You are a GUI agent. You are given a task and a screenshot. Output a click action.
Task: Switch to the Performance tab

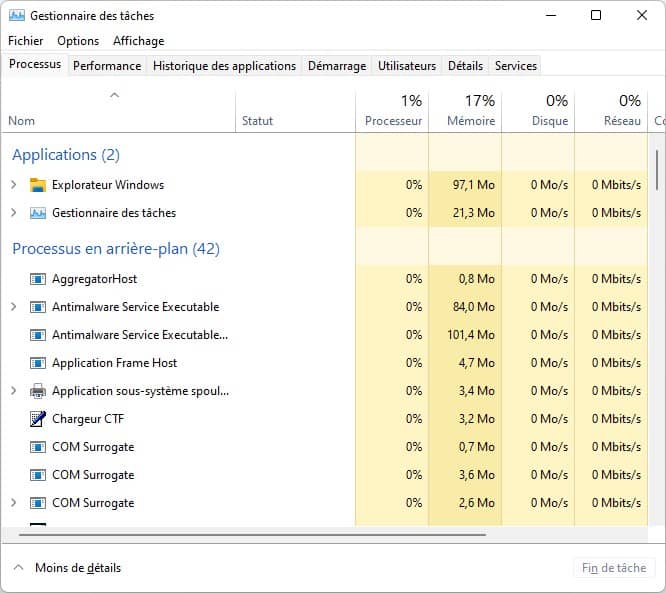tap(107, 66)
